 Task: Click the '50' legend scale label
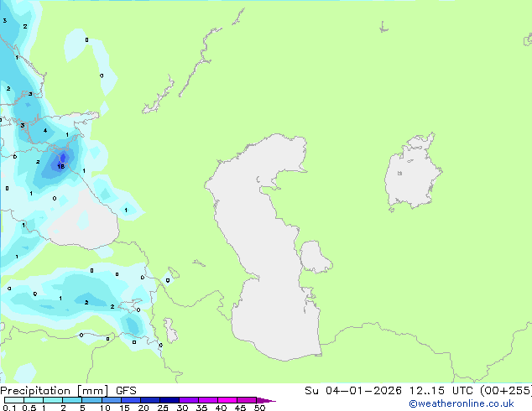260,408
